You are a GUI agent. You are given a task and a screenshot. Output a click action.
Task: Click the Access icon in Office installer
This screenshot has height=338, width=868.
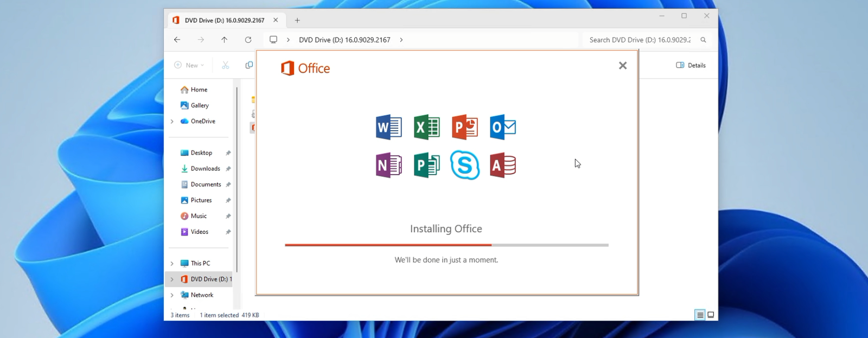(503, 165)
